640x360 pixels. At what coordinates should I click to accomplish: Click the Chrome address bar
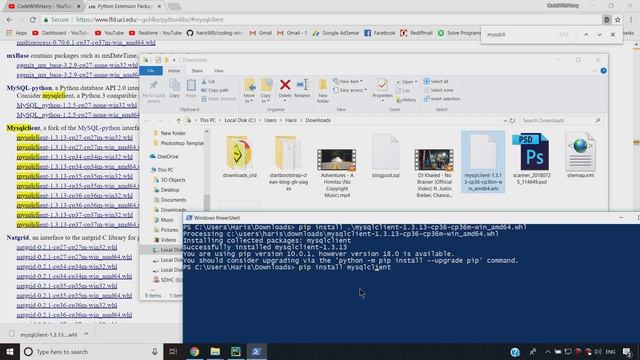point(320,20)
